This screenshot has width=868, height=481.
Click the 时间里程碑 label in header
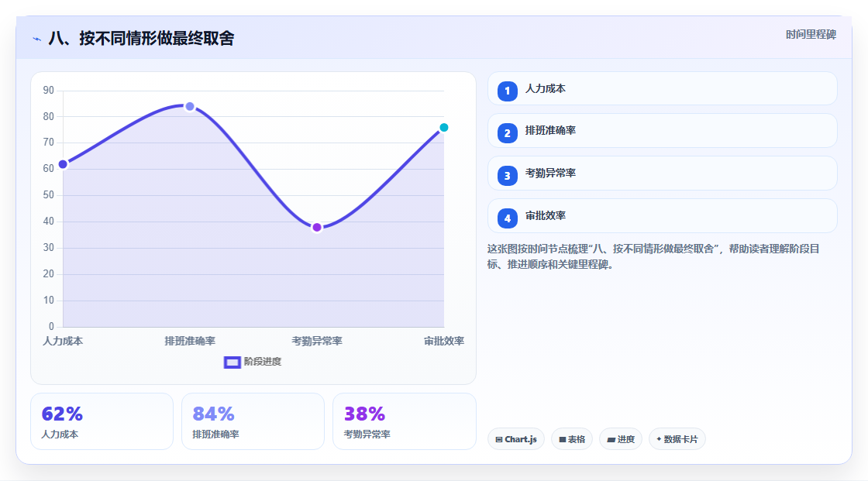tap(811, 34)
